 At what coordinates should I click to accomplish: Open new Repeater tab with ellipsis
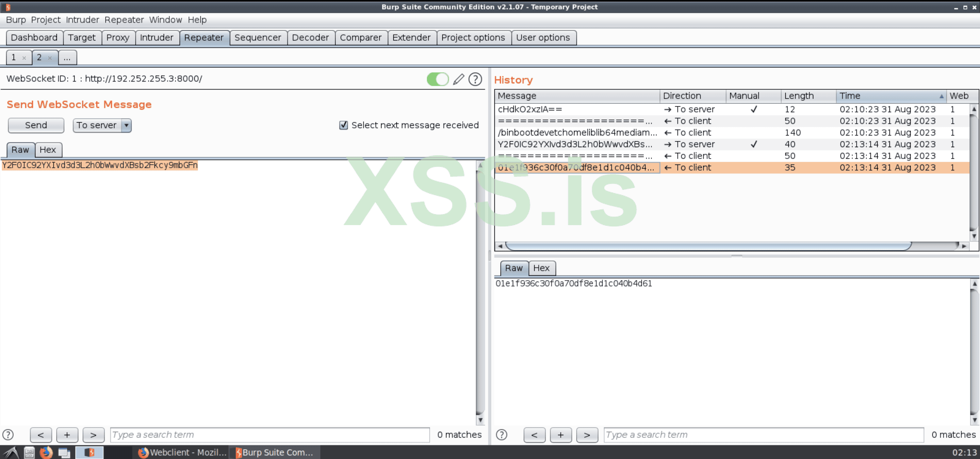click(67, 58)
